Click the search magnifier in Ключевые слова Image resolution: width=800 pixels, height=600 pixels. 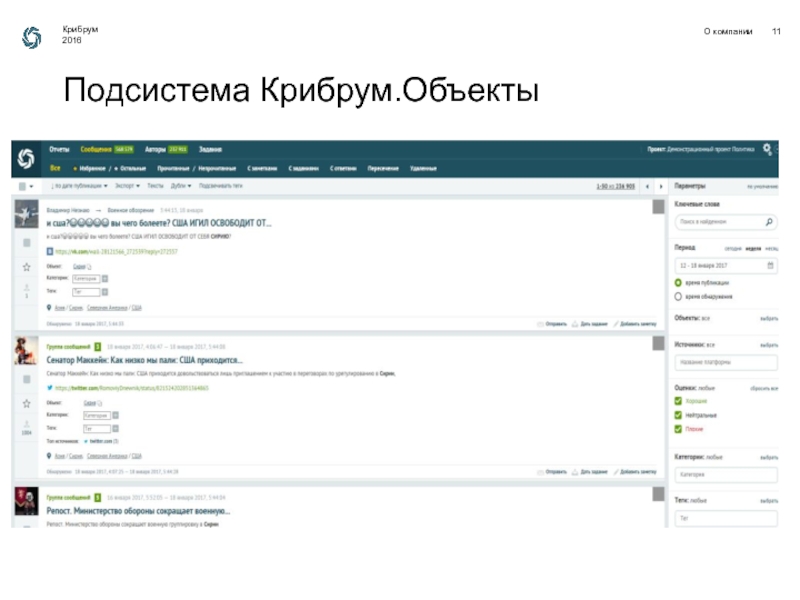click(x=769, y=222)
